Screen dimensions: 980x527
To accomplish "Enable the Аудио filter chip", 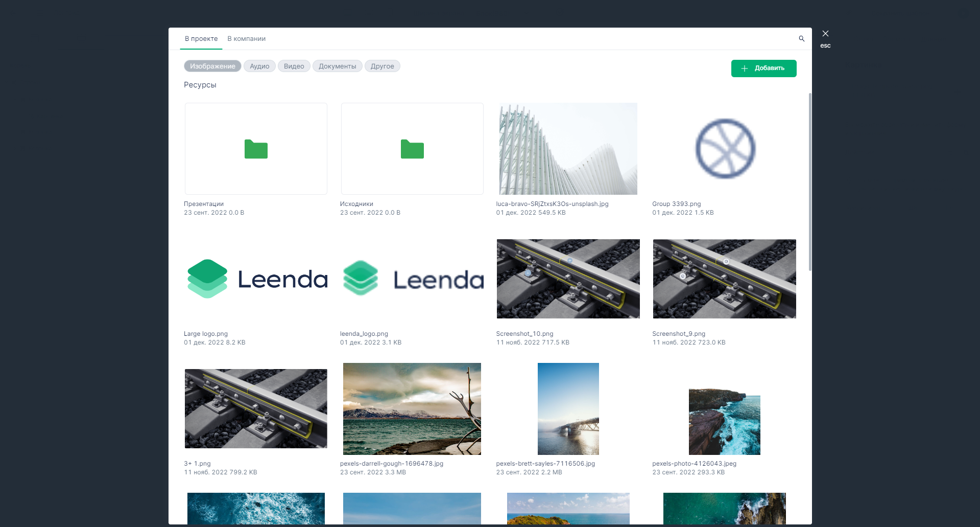I will [x=259, y=66].
